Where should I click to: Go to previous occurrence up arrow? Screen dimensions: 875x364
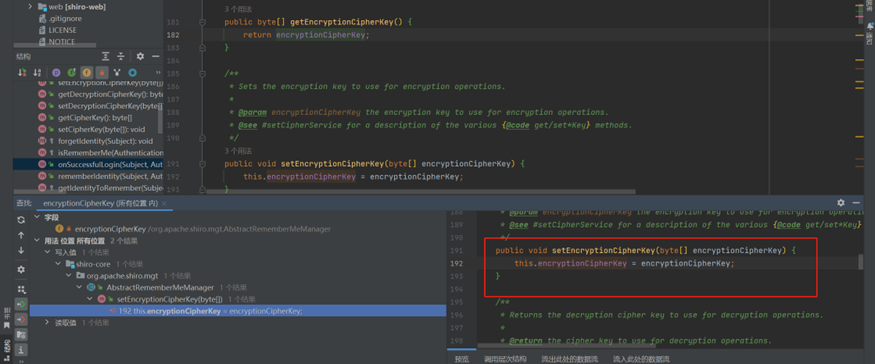(x=21, y=235)
